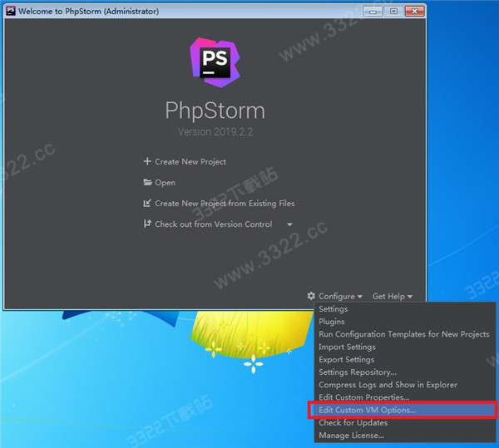The width and height of the screenshot is (499, 448).
Task: Close the Welcome to PhpStorm window
Action: point(414,11)
